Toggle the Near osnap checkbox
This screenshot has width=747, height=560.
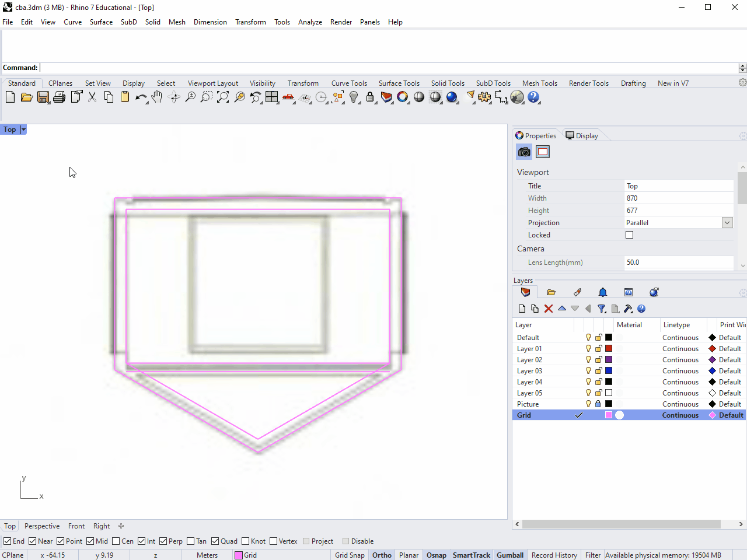click(33, 541)
